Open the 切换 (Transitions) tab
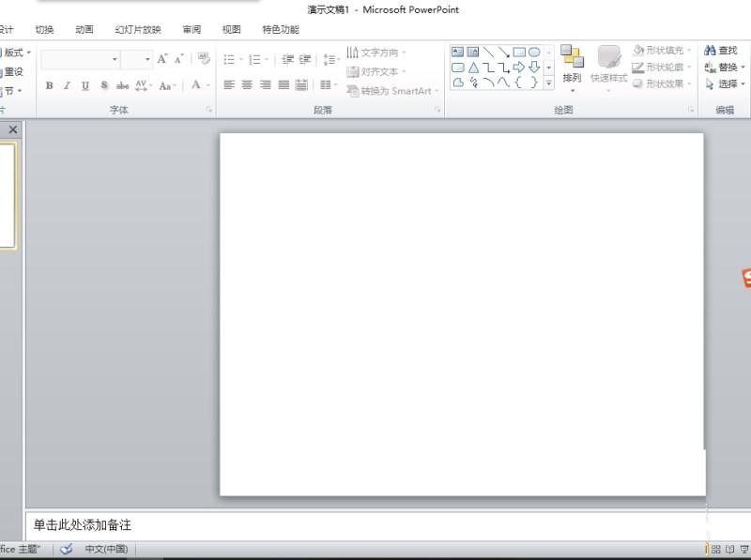Viewport: 751px width, 560px height. click(x=44, y=29)
